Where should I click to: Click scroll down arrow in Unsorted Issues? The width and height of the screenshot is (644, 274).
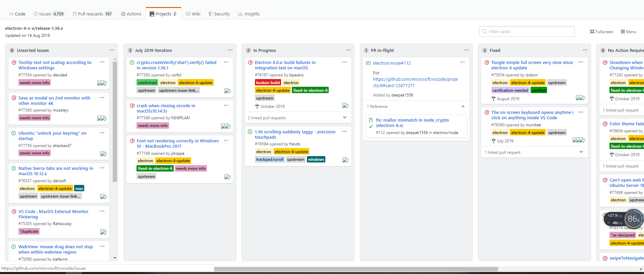click(x=115, y=258)
